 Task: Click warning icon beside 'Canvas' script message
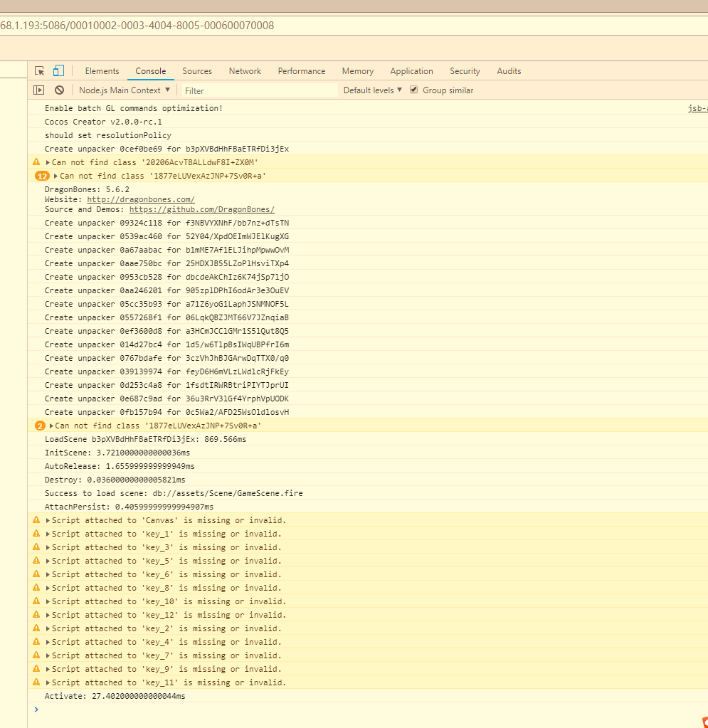(x=37, y=520)
